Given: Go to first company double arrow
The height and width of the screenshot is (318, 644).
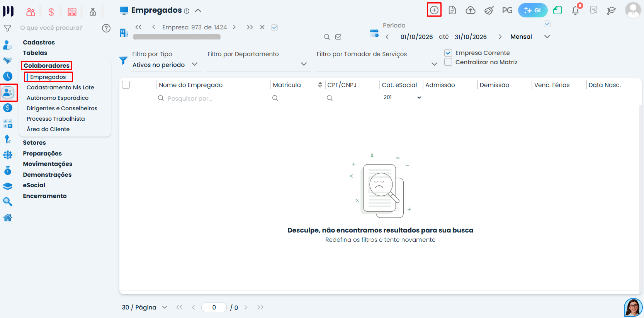Looking at the screenshot, I should coord(138,27).
